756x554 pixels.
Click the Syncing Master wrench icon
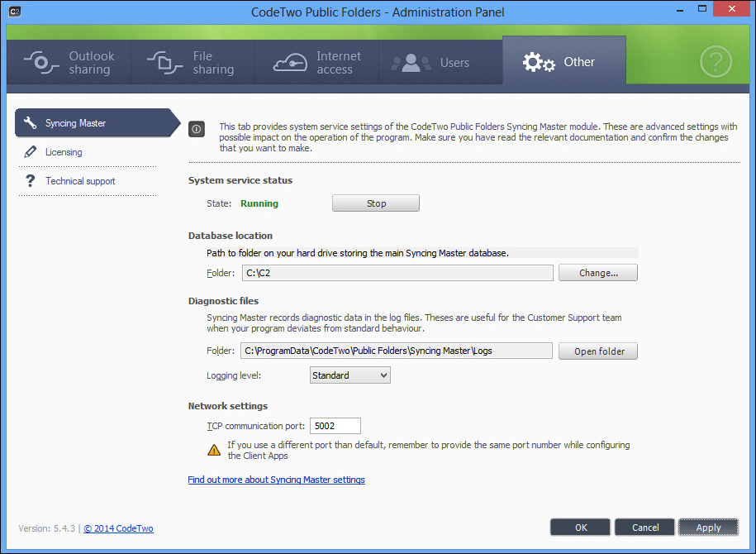pos(31,122)
